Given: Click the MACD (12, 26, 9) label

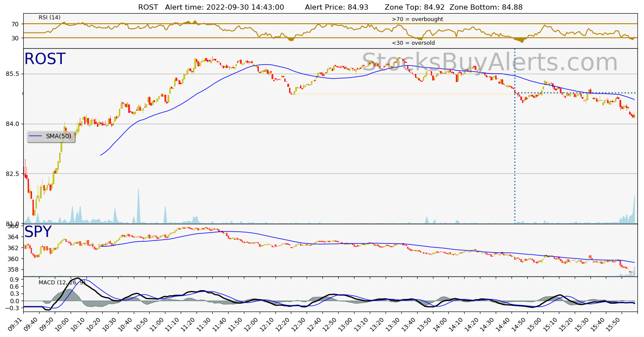Looking at the screenshot, I should 62,282.
